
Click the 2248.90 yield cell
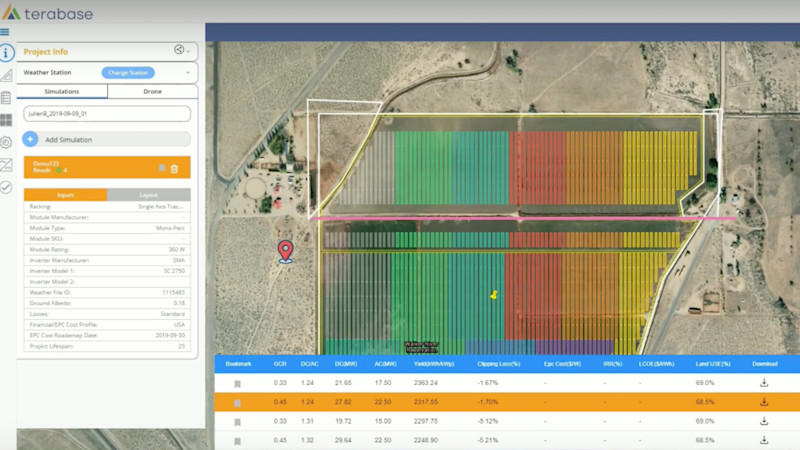pos(426,440)
